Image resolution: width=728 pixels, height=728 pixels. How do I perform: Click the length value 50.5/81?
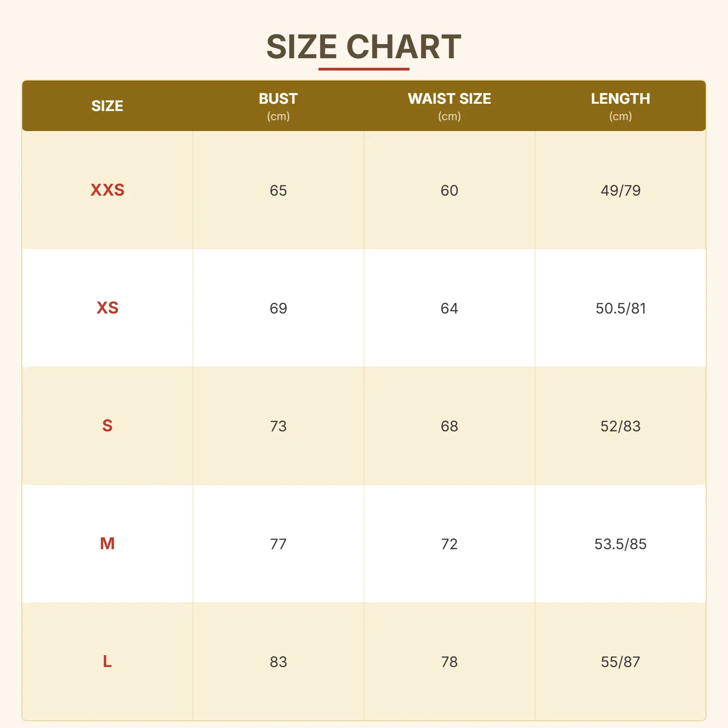click(x=620, y=308)
